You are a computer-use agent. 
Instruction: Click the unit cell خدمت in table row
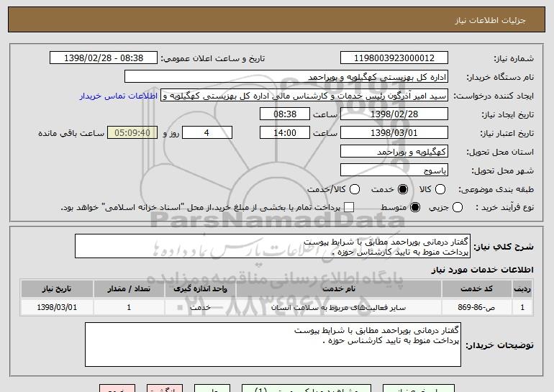(200, 307)
